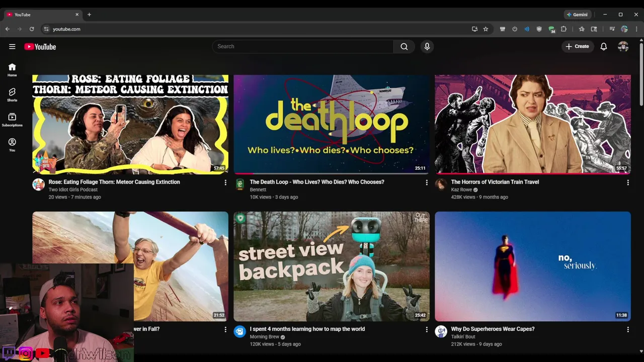Screen dimensions: 644x362
Task: Open title 'I spent 4 months learning how to map the world'
Action: coord(307,329)
